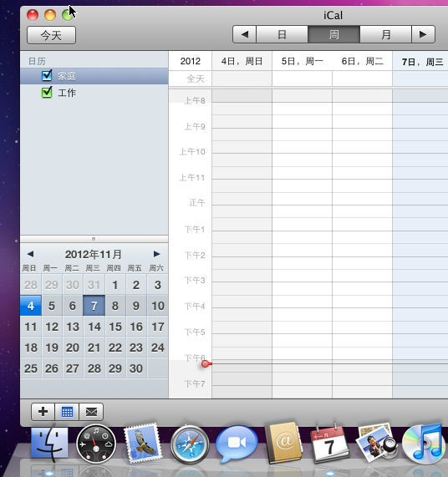Toggle the mini calendar grid button
This screenshot has width=448, height=477.
[x=67, y=412]
